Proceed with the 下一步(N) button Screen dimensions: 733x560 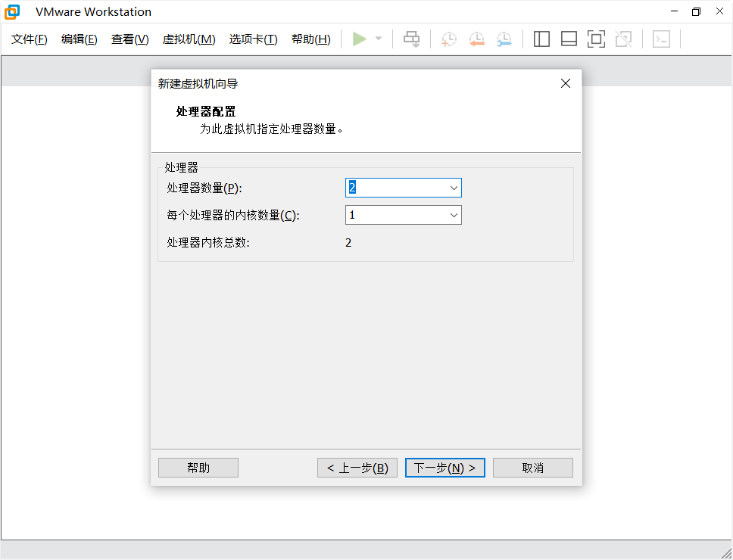coord(445,468)
